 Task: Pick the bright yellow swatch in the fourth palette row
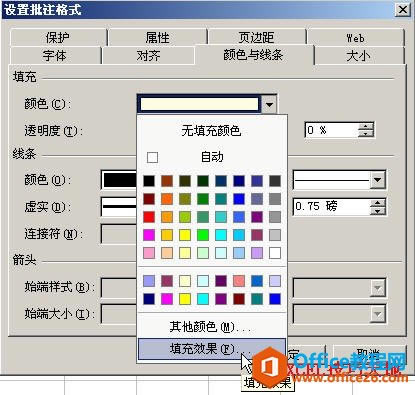pyautogui.click(x=185, y=235)
